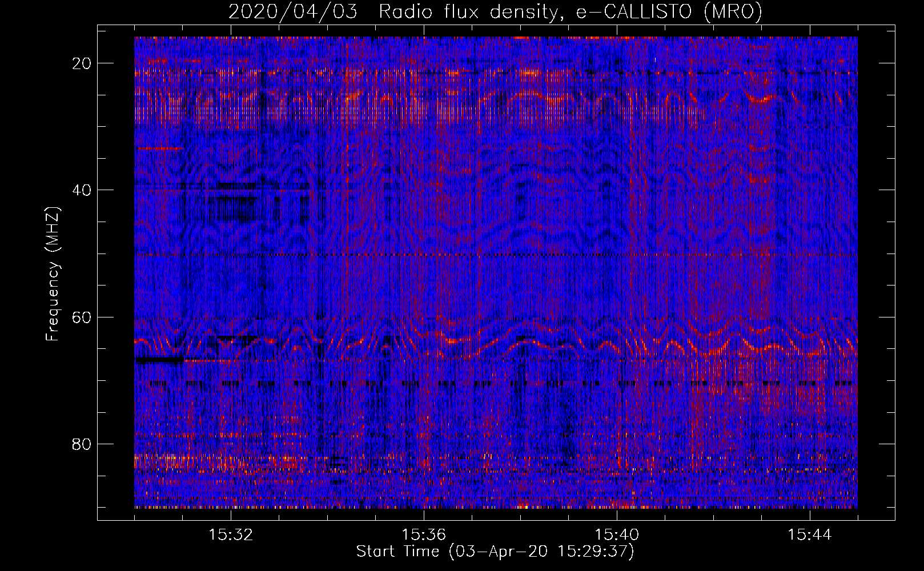Click the 15:36 time tick label

click(424, 535)
